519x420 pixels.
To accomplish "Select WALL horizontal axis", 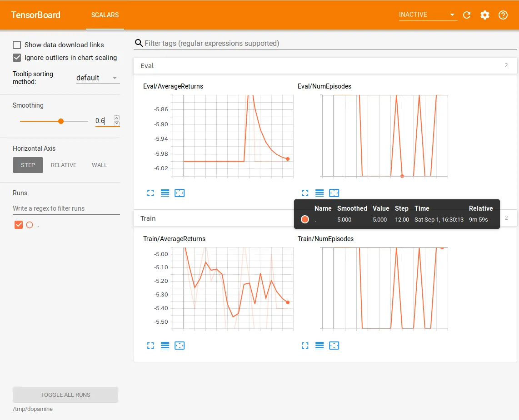I will [x=99, y=165].
